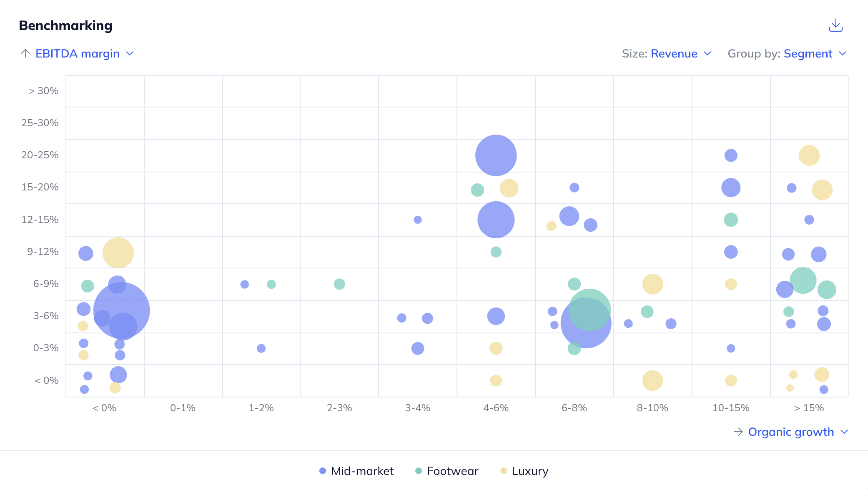The width and height of the screenshot is (868, 490).
Task: Expand the Size: Revenue dropdown
Action: (x=707, y=53)
